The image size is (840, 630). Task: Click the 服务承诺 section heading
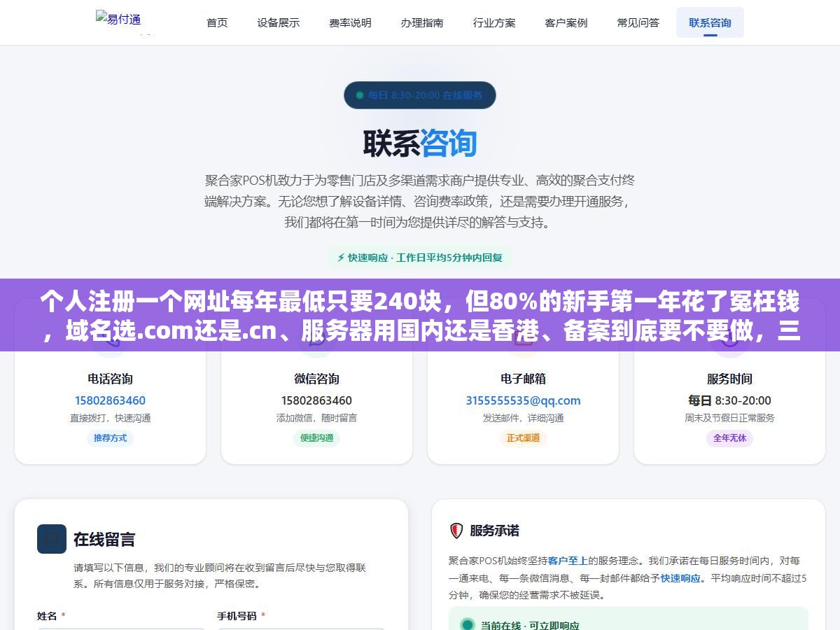click(x=494, y=531)
